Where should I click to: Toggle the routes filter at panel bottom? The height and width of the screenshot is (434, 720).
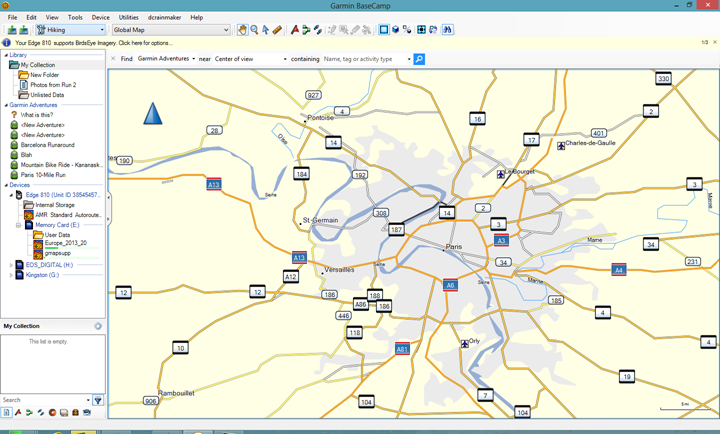point(29,412)
